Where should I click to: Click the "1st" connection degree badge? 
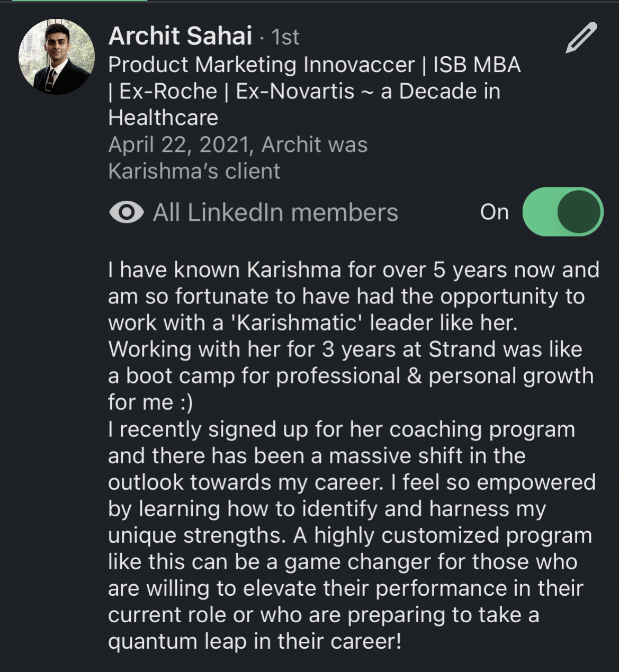[285, 37]
